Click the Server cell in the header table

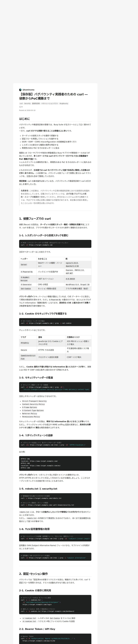point(28,265)
